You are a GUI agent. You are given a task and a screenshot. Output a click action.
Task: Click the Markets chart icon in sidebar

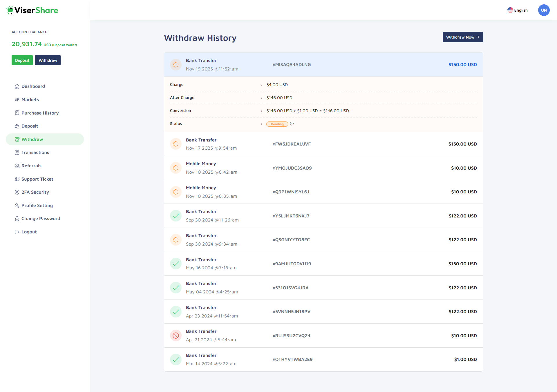17,100
